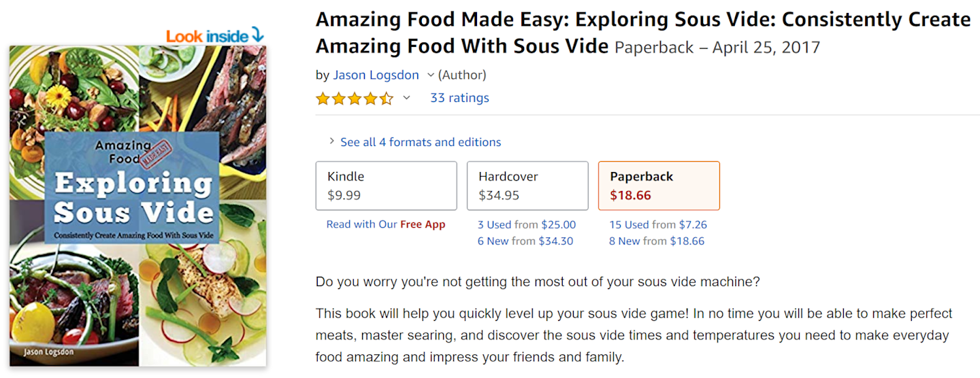This screenshot has height=378, width=980.
Task: Click the chevron before See all 4 formats
Action: [332, 141]
